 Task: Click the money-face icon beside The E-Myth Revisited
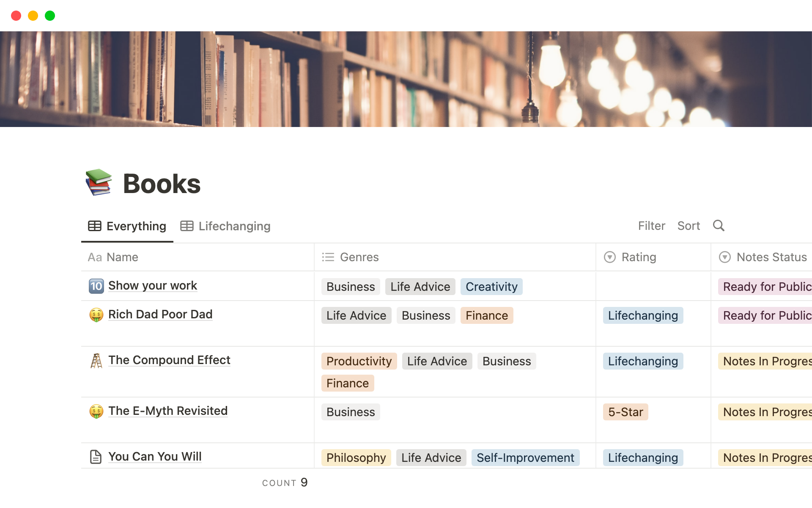coord(96,411)
